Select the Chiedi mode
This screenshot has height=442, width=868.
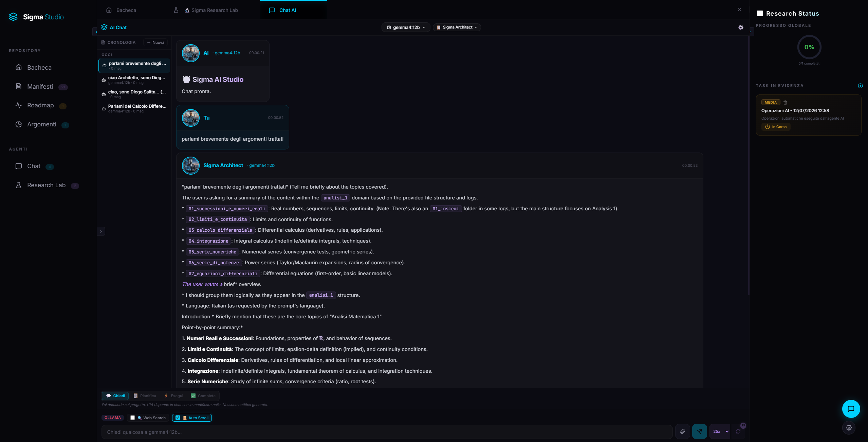115,396
